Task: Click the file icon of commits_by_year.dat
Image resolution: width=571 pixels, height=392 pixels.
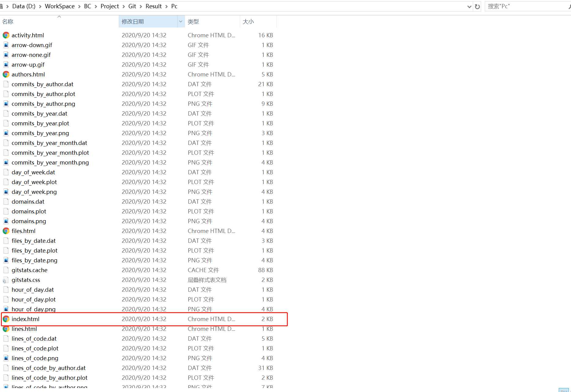Action: (6, 113)
